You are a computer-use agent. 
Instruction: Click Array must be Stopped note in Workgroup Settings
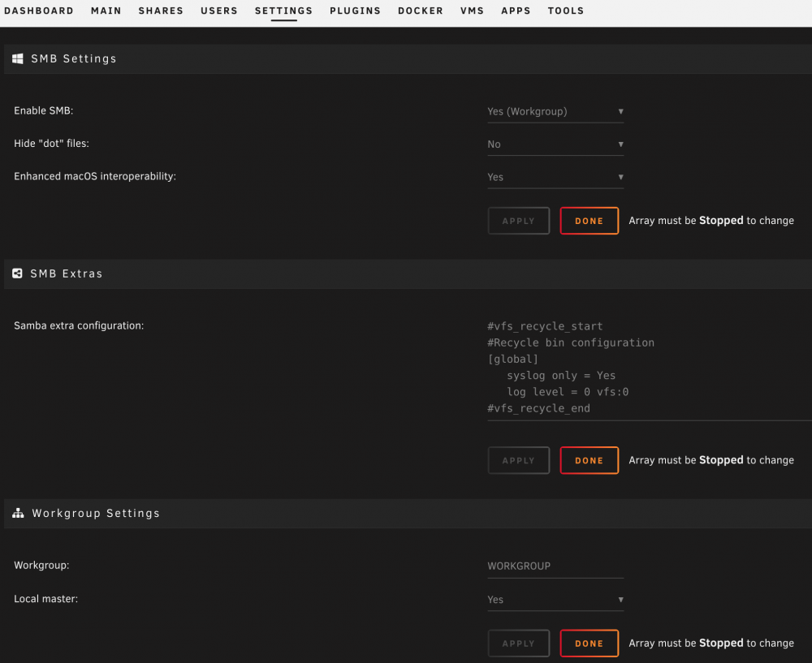(711, 644)
